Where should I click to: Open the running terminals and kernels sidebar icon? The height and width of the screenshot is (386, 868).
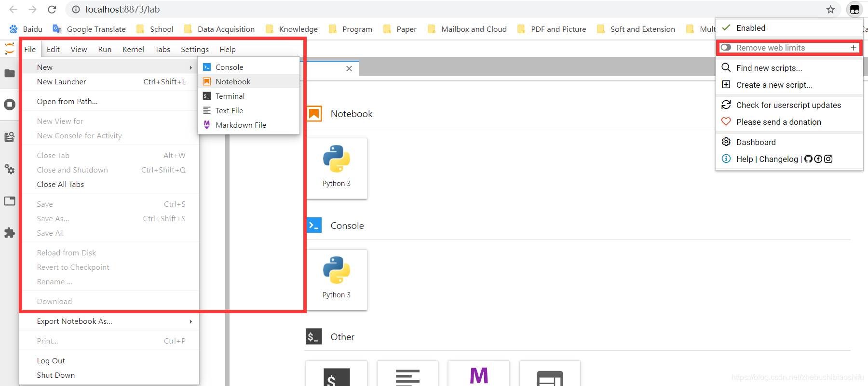pos(10,105)
